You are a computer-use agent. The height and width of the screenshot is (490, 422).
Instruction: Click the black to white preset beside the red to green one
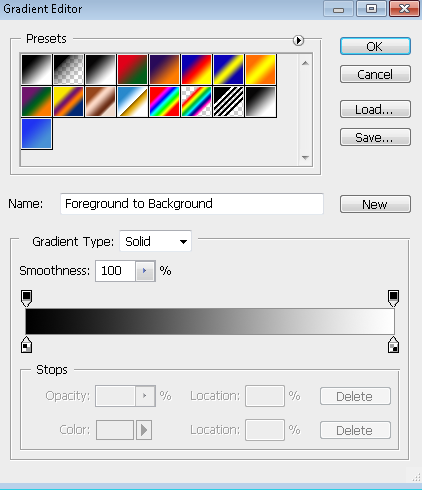click(100, 69)
